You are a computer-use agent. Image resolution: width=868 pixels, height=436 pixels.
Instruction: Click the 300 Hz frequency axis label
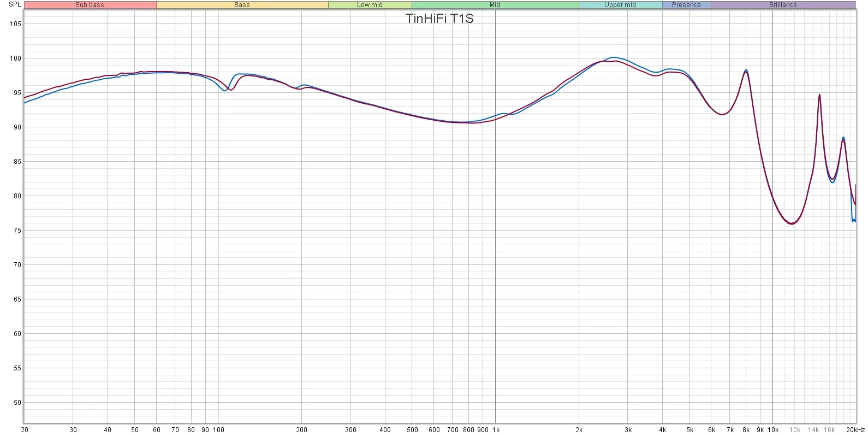[x=350, y=430]
